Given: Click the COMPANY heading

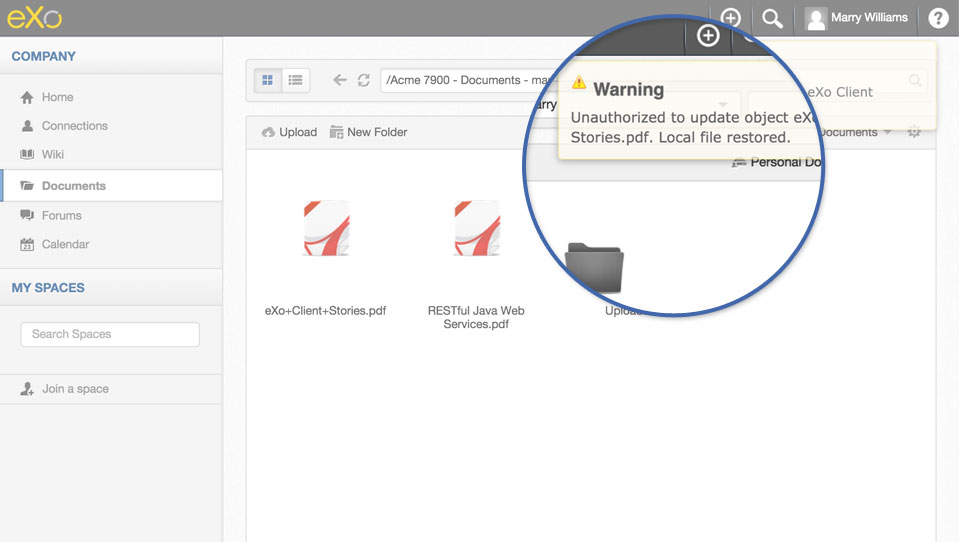Looking at the screenshot, I should click(x=43, y=56).
